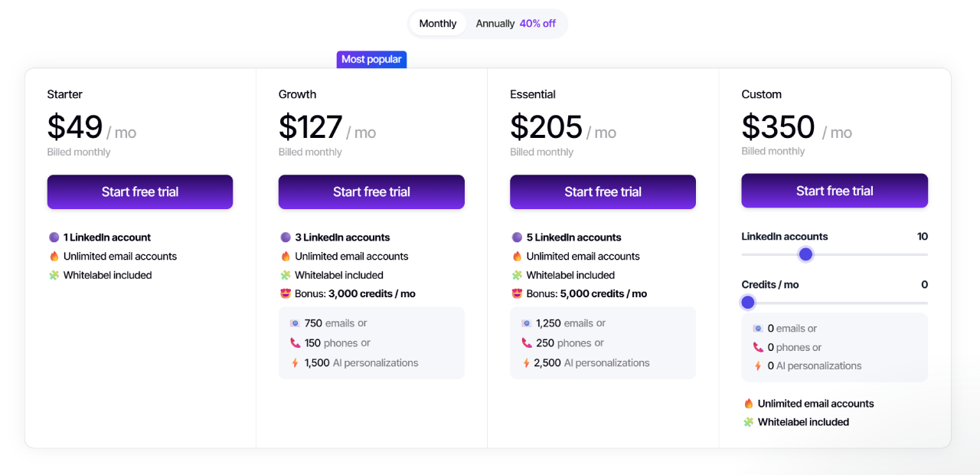Click the phone icon beside 250 phones
Image resolution: width=980 pixels, height=475 pixels.
pyautogui.click(x=526, y=343)
